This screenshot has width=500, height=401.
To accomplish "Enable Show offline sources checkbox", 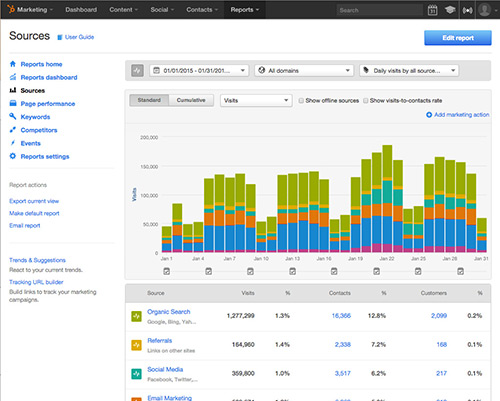I will (301, 101).
